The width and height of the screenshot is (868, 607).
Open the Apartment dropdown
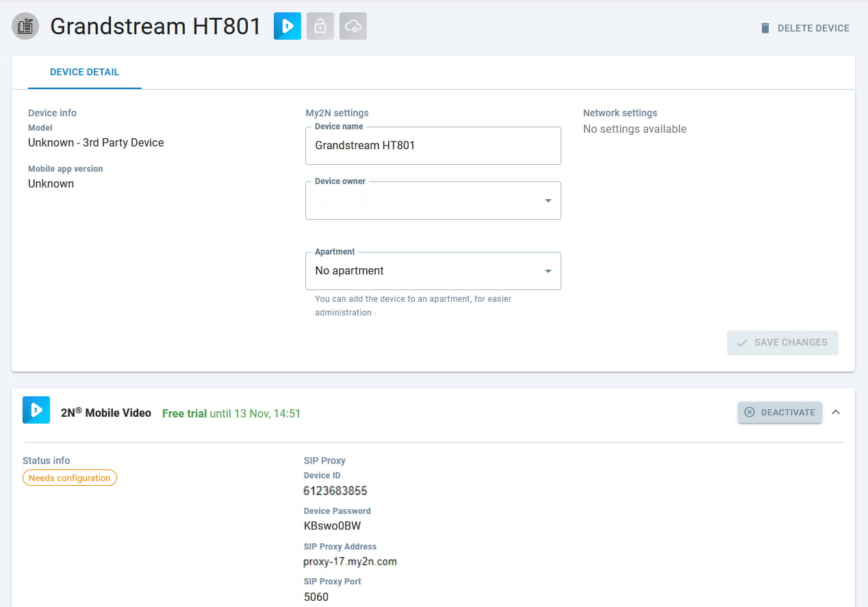tap(433, 271)
